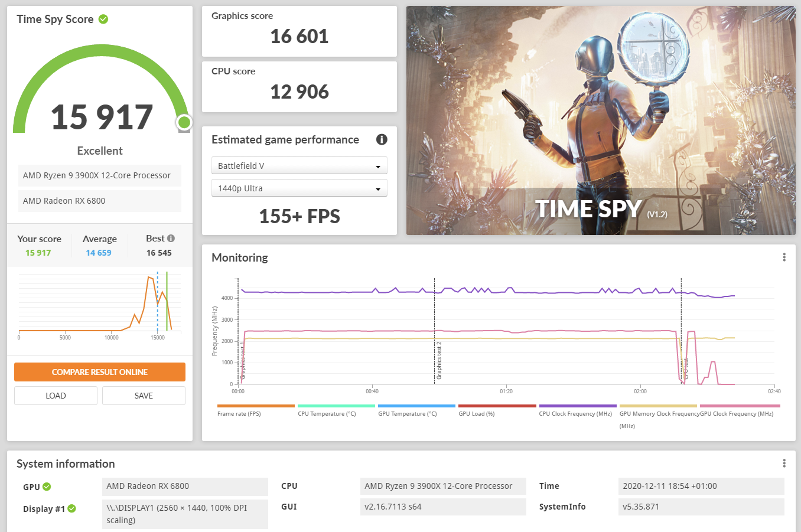
Task: Click the info icon next to Best
Action: [171, 239]
